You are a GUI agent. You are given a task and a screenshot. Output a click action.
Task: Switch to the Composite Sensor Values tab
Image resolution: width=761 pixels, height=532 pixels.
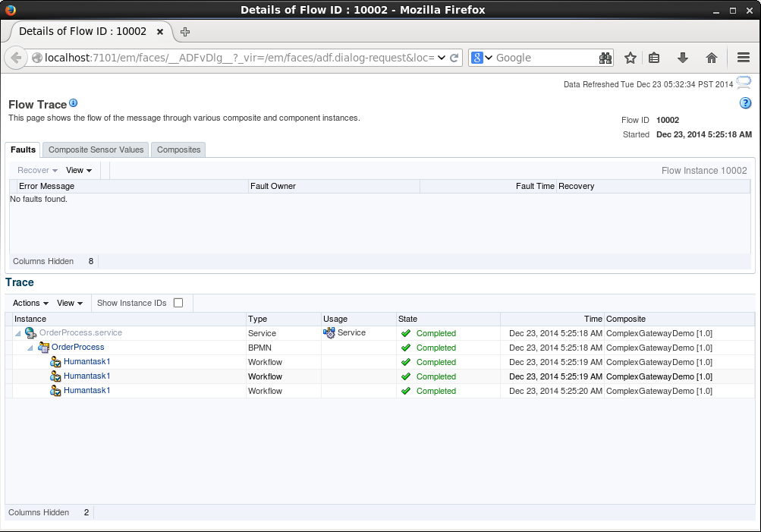95,150
